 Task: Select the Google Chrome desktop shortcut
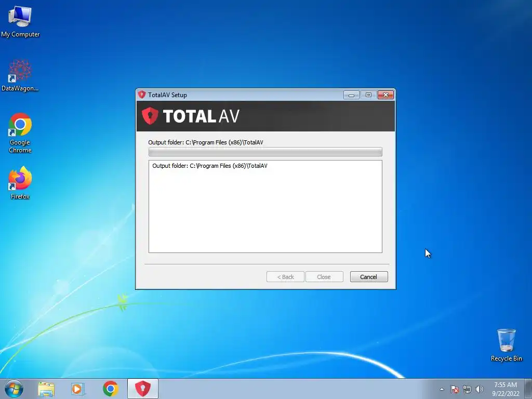click(x=20, y=133)
